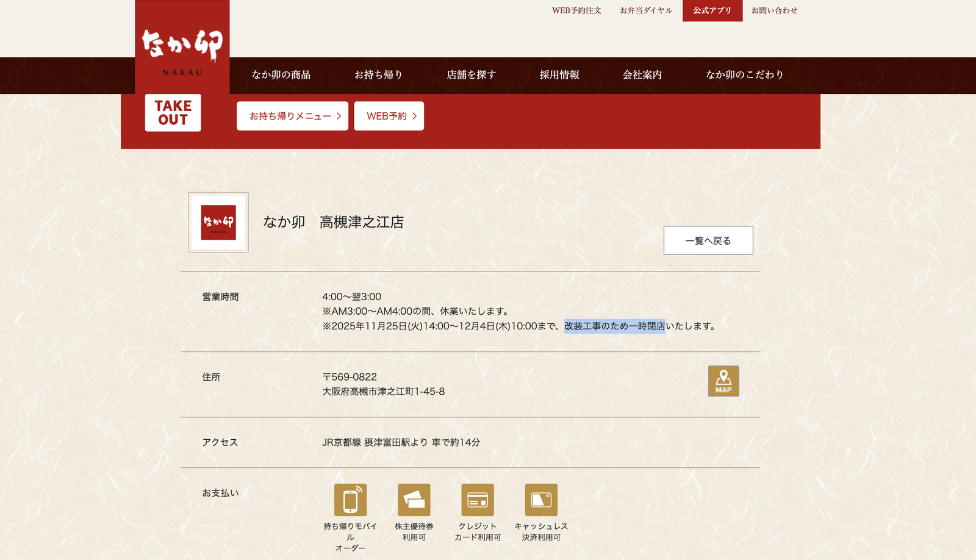
Task: Go to WEB予約注文 link
Action: click(577, 10)
